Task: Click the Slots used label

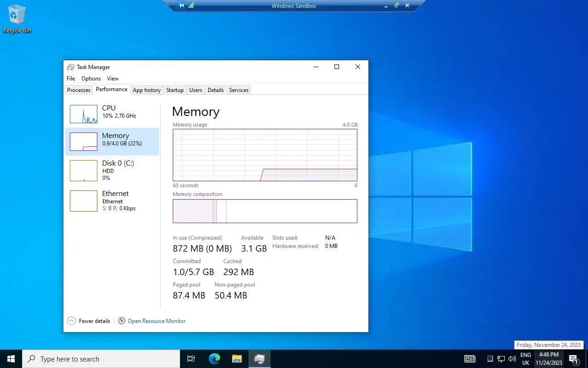Action: [x=285, y=238]
